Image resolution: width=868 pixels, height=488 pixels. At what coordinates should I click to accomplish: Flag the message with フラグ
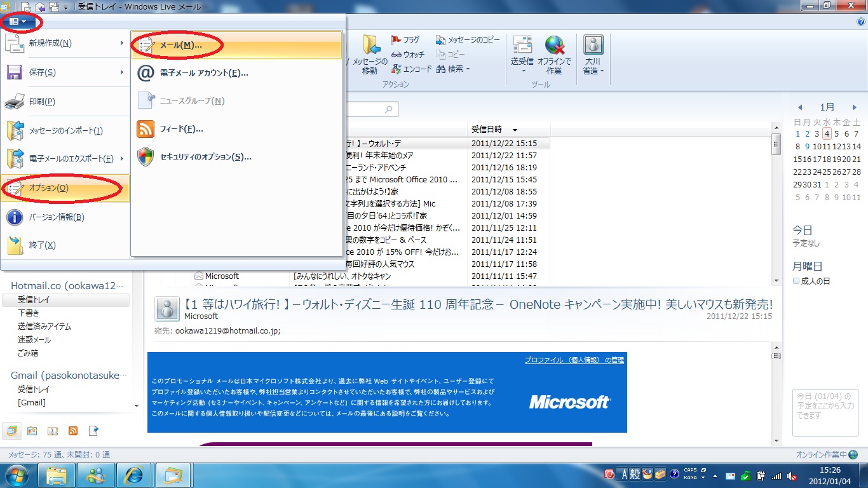(405, 40)
